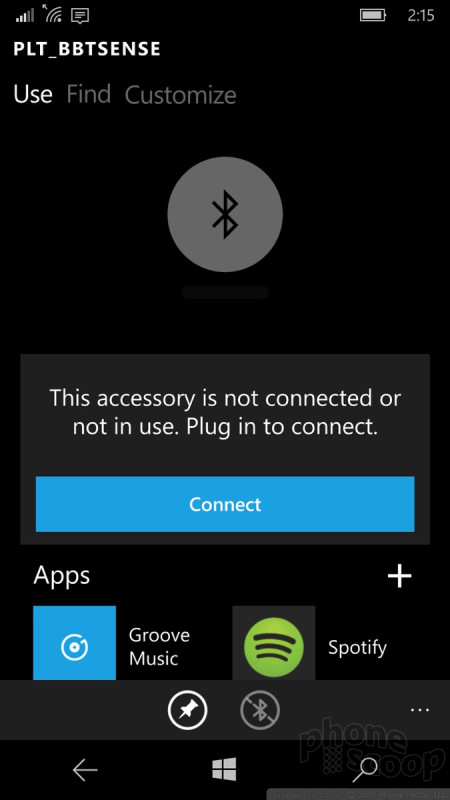Tap the large Bluetooth accessory circle icon
The image size is (450, 800).
(225, 214)
